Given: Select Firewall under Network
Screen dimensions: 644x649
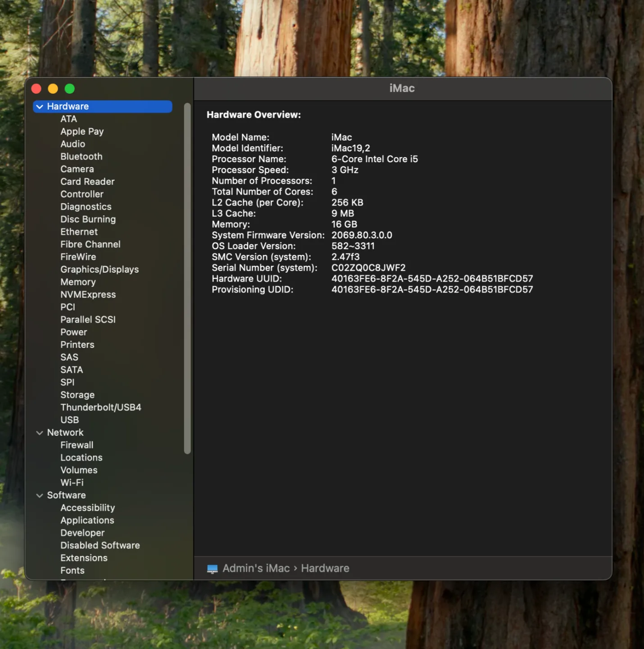Looking at the screenshot, I should tap(77, 445).
